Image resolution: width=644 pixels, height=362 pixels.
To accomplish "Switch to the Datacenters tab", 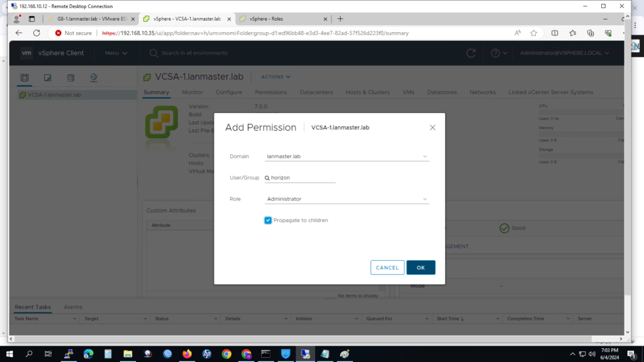I will coord(316,92).
